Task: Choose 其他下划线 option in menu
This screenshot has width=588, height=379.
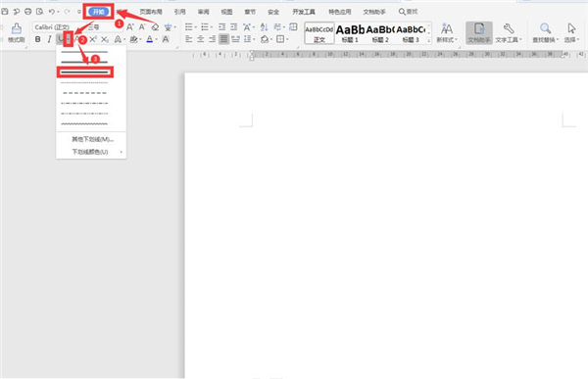Action: (91, 139)
